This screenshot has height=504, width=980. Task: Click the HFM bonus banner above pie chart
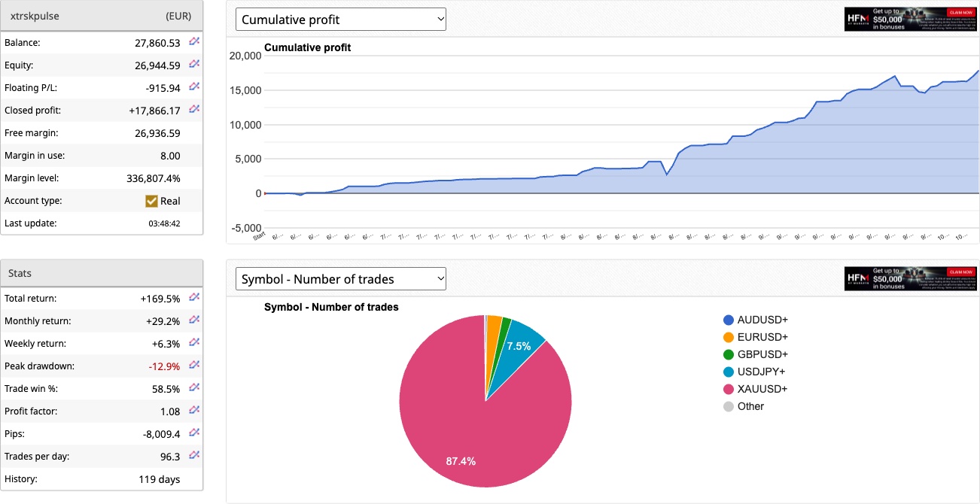(912, 279)
